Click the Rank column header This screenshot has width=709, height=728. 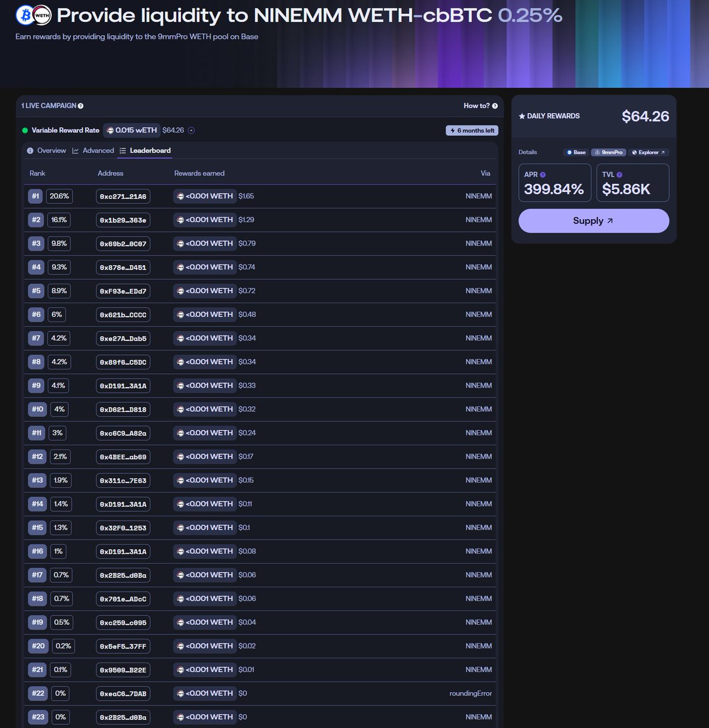tap(38, 173)
